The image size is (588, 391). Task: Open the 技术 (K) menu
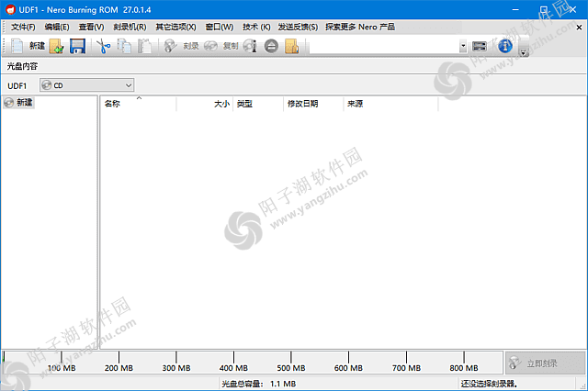coord(256,27)
